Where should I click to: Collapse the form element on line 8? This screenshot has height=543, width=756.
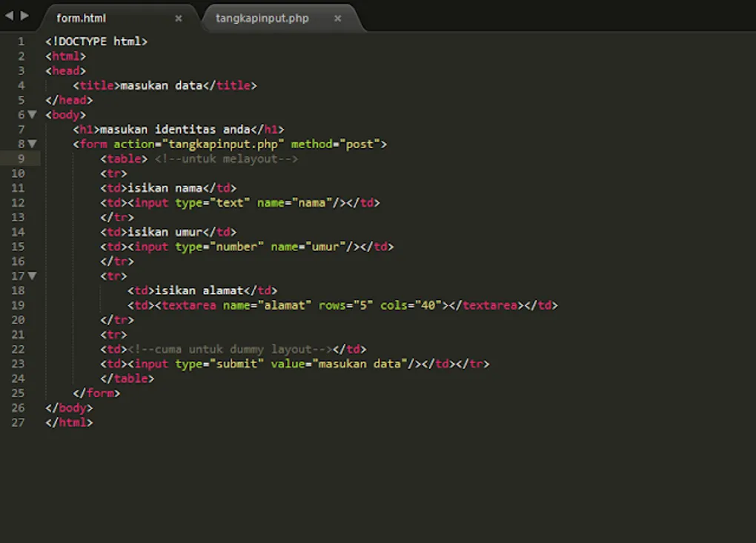coord(32,144)
